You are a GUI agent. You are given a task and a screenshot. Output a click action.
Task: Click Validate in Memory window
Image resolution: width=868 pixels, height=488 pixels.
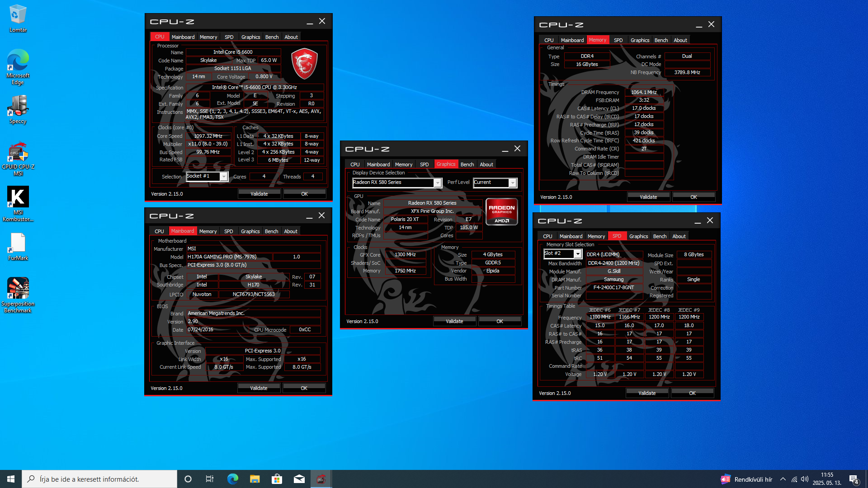[x=648, y=197]
